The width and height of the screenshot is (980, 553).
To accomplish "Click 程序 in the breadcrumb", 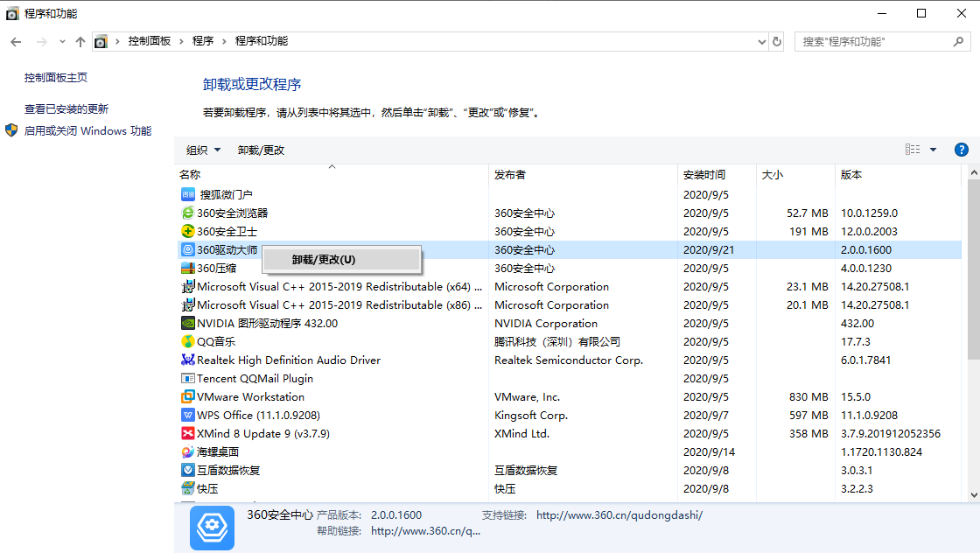I will pos(202,40).
